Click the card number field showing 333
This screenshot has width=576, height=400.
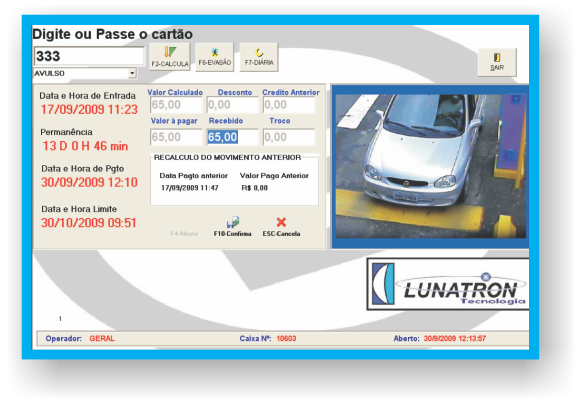89,56
